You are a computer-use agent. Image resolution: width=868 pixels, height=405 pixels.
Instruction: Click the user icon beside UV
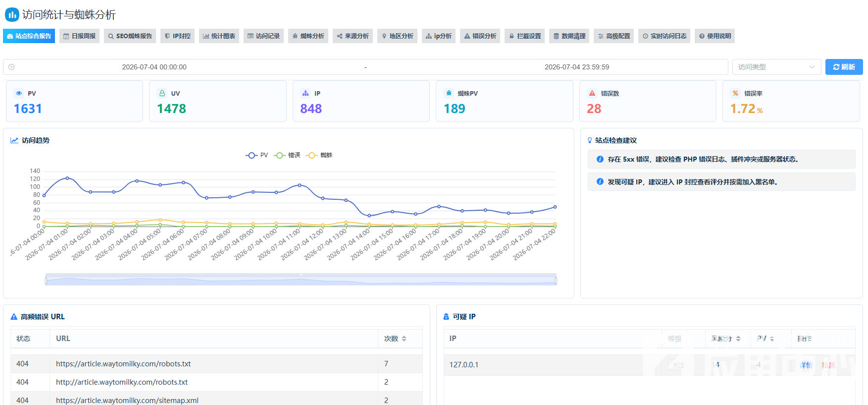(x=162, y=93)
